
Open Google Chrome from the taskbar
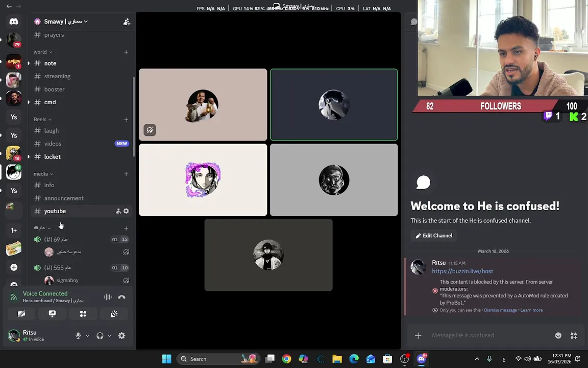click(286, 359)
